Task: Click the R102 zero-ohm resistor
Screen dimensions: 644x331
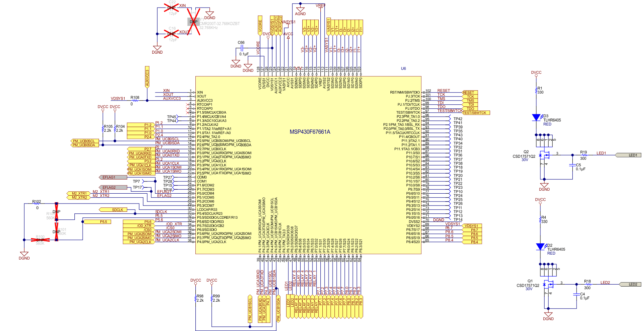Action: point(37,204)
